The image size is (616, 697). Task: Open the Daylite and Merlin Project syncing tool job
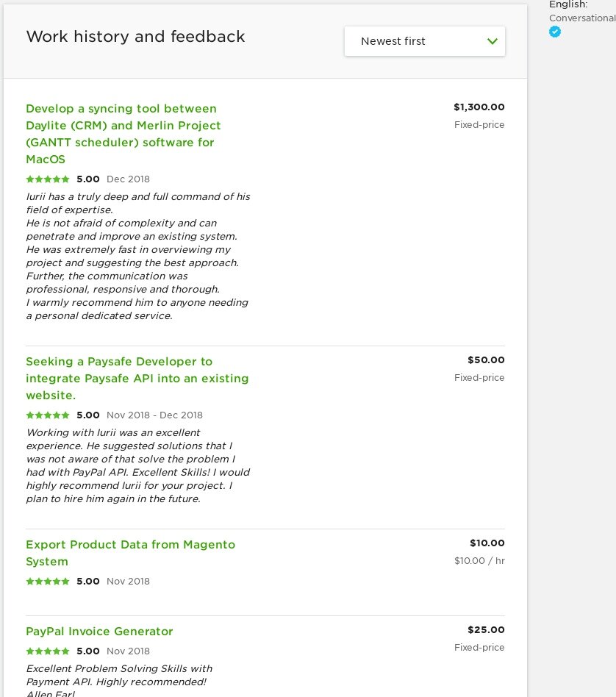(x=123, y=134)
